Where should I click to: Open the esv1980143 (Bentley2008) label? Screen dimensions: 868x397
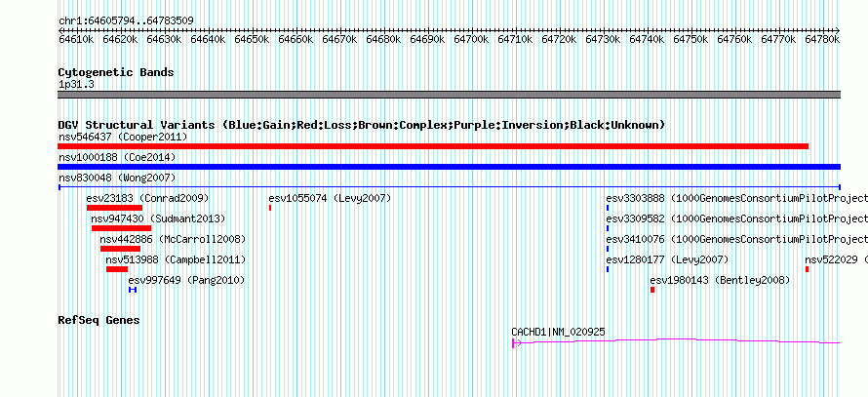[x=720, y=280]
